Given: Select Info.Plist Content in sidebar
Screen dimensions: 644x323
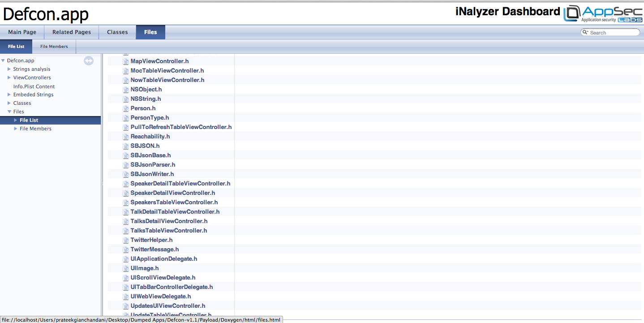Looking at the screenshot, I should 34,86.
